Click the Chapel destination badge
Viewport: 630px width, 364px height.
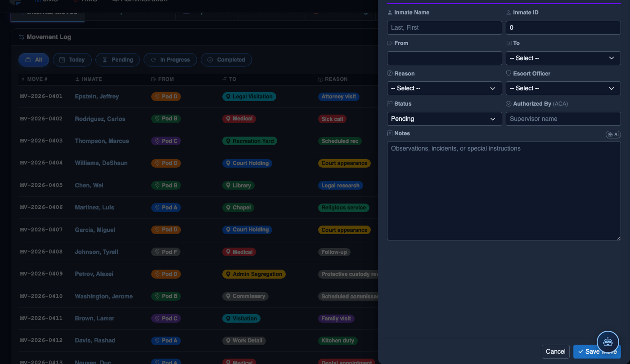tap(238, 208)
